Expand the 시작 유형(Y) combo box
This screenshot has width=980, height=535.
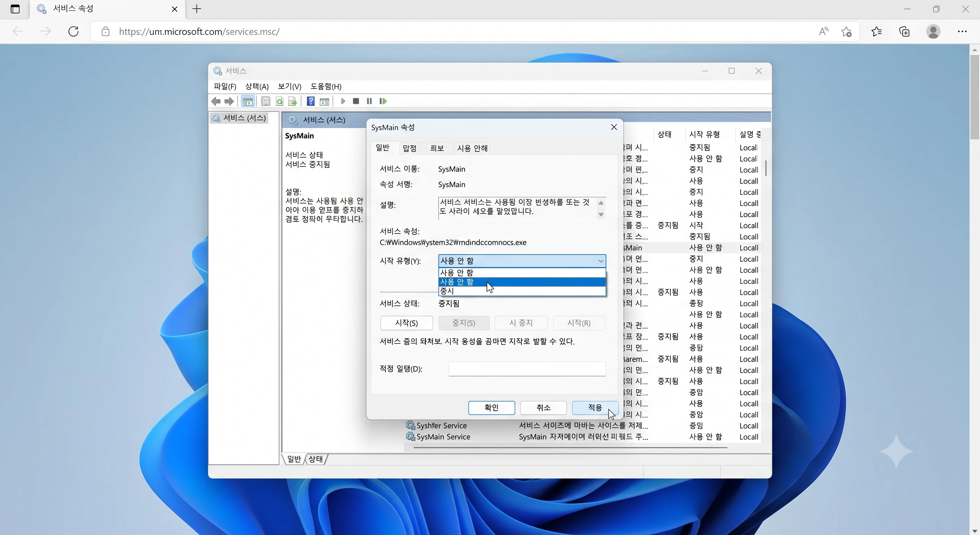click(522, 261)
